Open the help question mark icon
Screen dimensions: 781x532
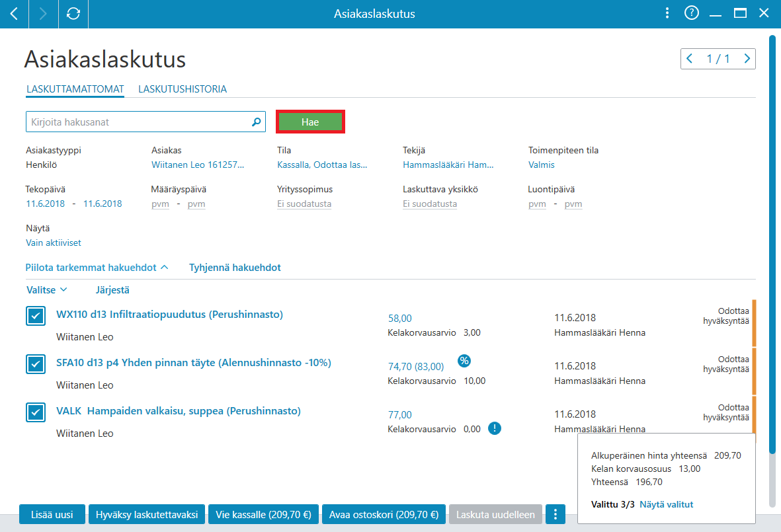pyautogui.click(x=691, y=13)
